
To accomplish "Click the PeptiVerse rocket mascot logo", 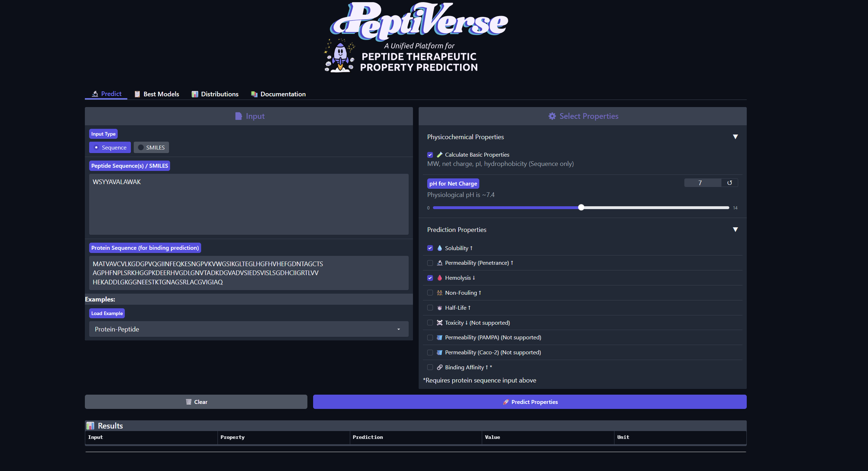I will [x=339, y=56].
